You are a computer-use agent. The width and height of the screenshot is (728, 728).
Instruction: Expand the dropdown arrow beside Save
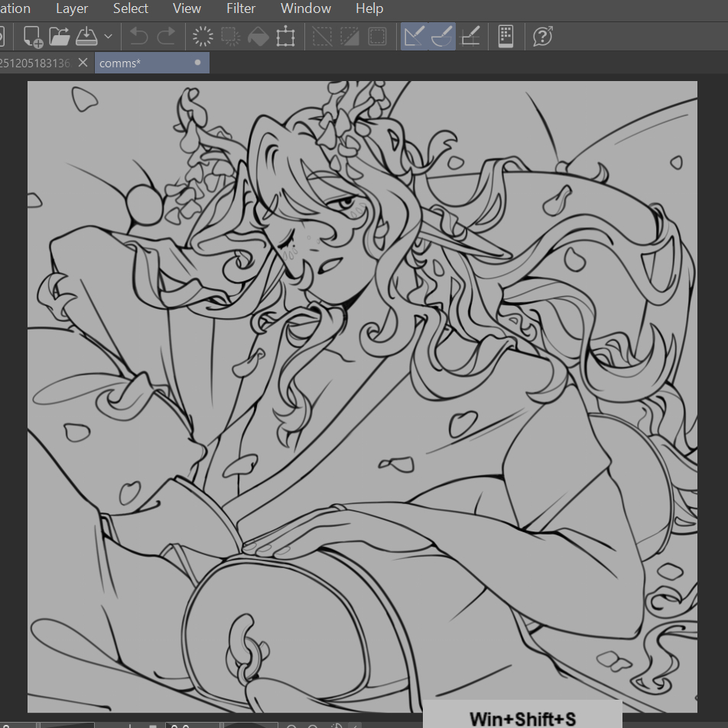click(x=108, y=36)
